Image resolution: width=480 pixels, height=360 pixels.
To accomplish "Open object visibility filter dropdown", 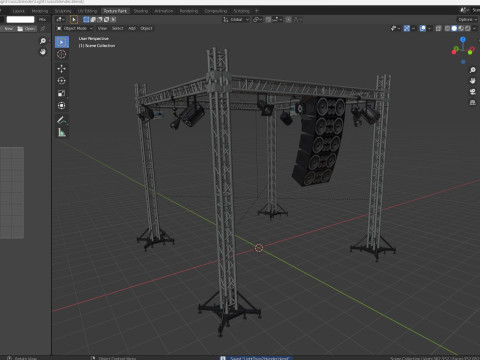I will click(x=395, y=28).
